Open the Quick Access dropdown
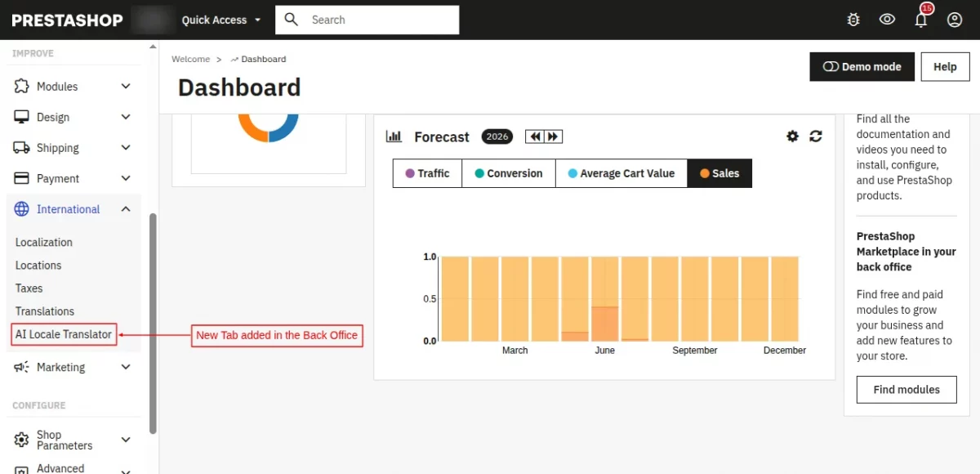Viewport: 980px width, 474px height. [x=221, y=20]
